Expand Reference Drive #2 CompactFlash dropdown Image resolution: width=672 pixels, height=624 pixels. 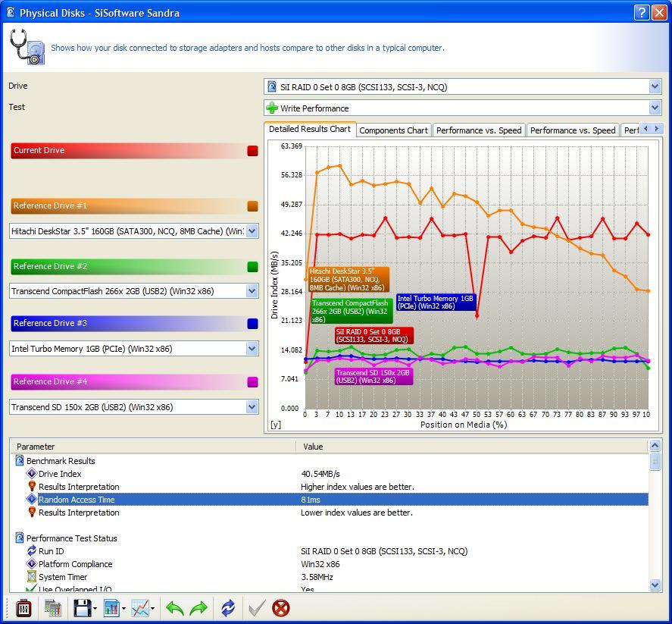click(252, 291)
